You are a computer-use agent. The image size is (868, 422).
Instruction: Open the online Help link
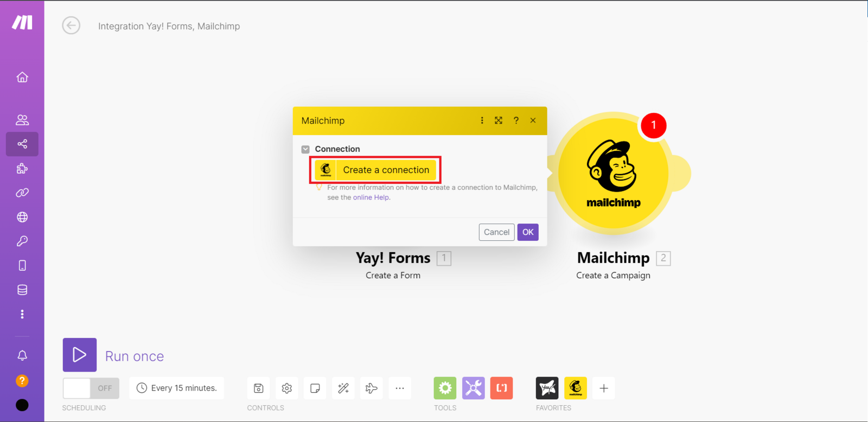click(371, 197)
